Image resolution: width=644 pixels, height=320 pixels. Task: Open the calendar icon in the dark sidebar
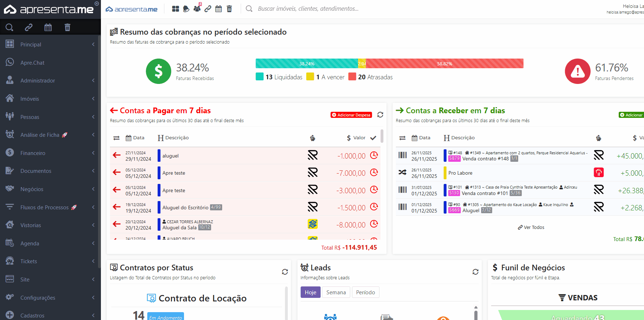point(48,27)
